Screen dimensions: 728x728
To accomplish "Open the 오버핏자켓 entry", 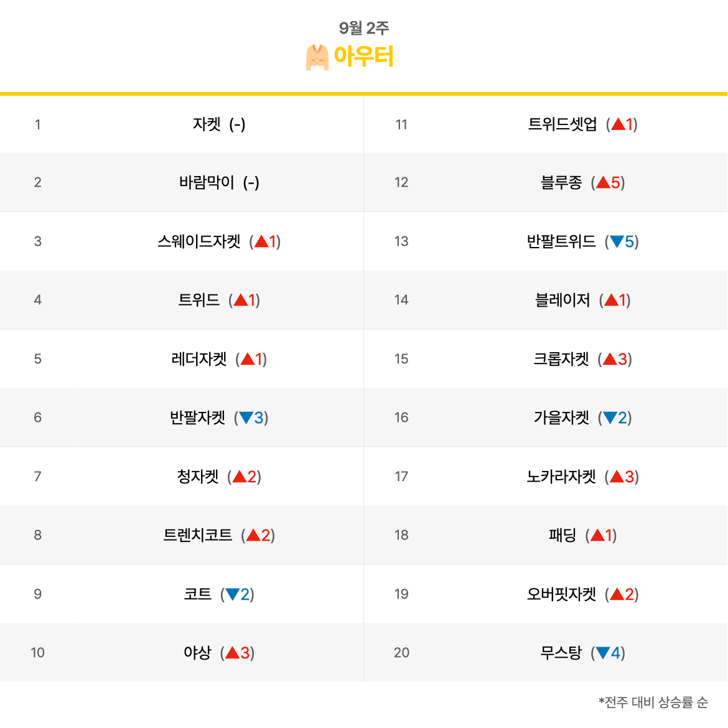I will pos(561,594).
